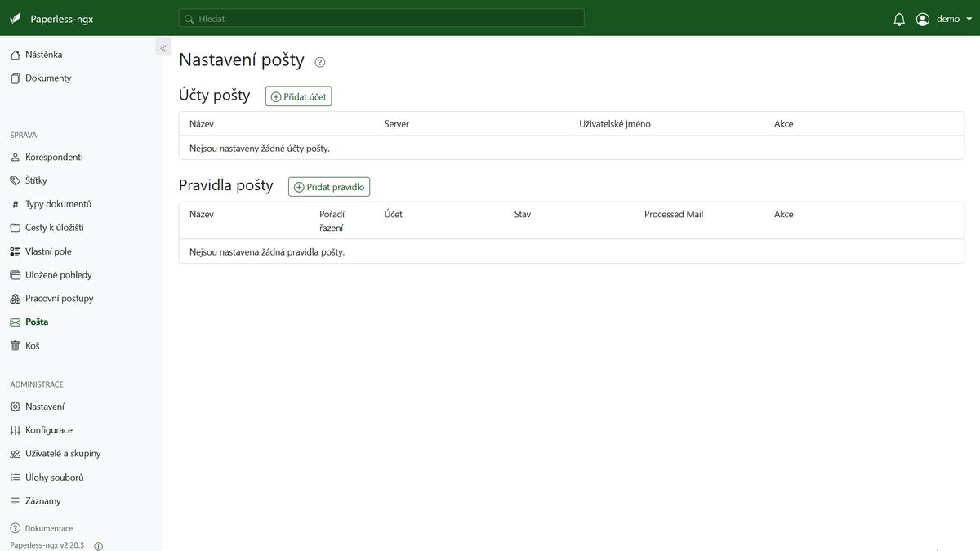Click Přidat účet button
Image resolution: width=980 pixels, height=551 pixels.
pos(298,96)
